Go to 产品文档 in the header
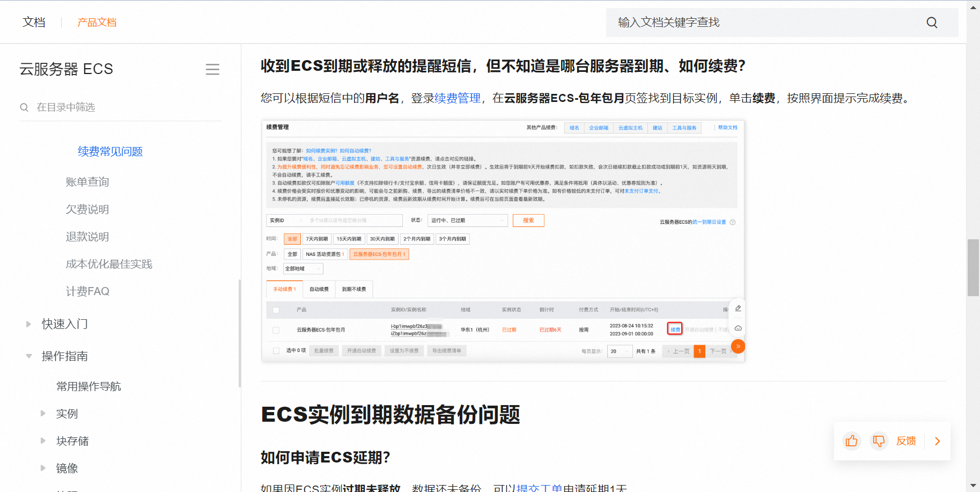This screenshot has width=980, height=492. 97,23
